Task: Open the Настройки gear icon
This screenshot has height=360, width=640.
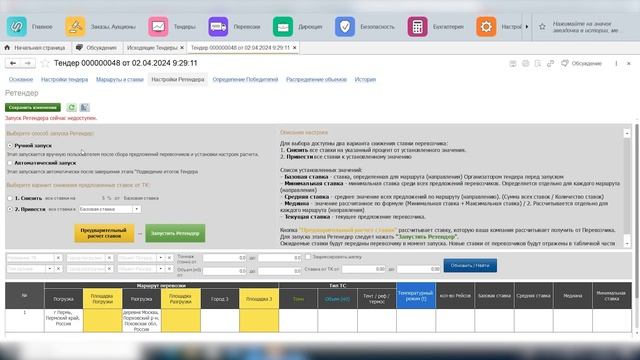Action: pos(486,27)
